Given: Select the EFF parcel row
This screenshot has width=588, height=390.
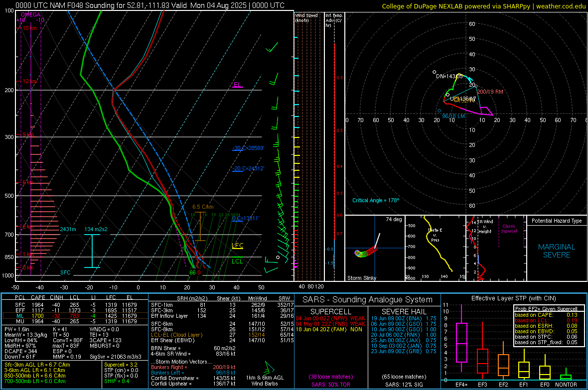Looking at the screenshot, I should tap(76, 310).
